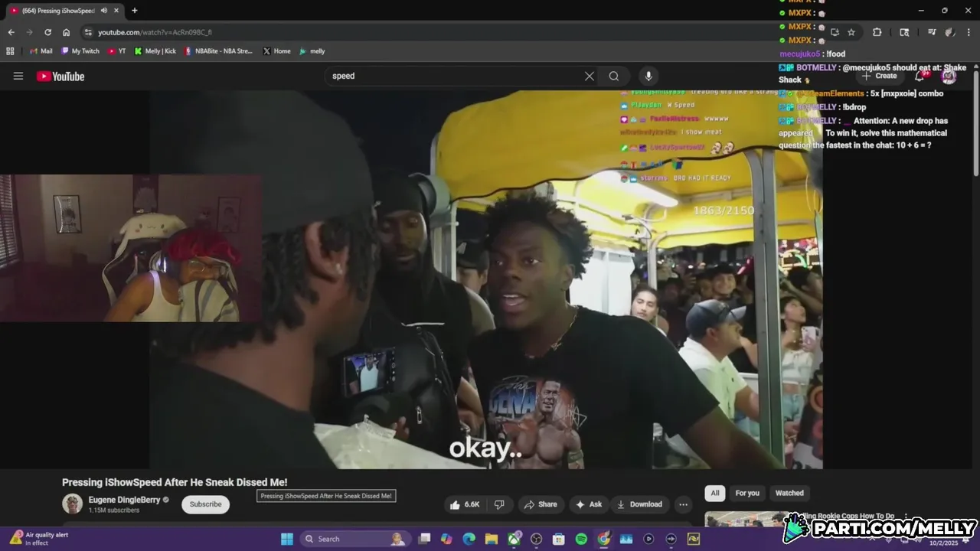
Task: Open a new browser tab
Action: pos(135,11)
